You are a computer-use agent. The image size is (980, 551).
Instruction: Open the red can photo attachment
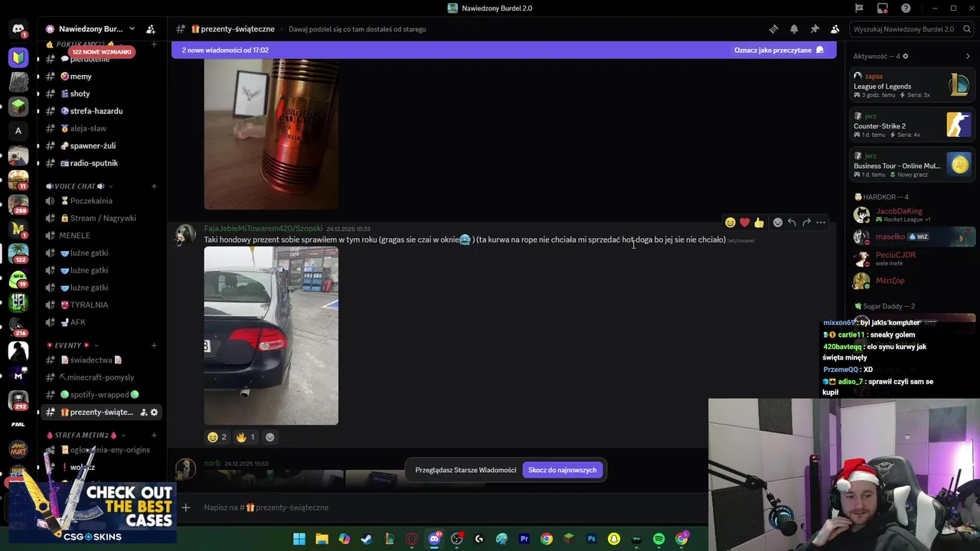click(x=271, y=134)
